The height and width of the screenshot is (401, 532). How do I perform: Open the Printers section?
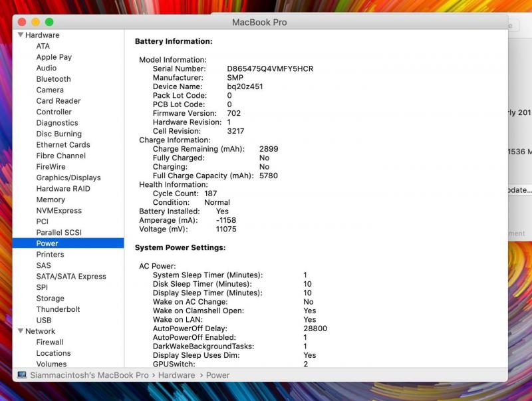[x=51, y=255]
